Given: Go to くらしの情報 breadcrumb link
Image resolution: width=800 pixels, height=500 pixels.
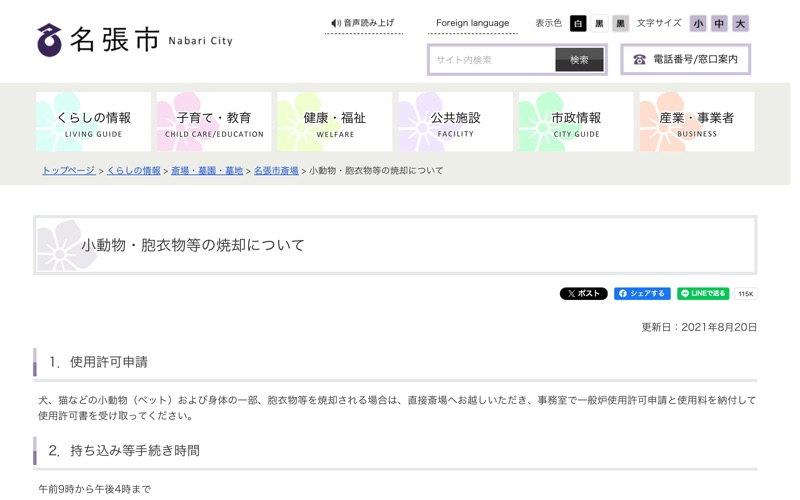Looking at the screenshot, I should point(134,170).
